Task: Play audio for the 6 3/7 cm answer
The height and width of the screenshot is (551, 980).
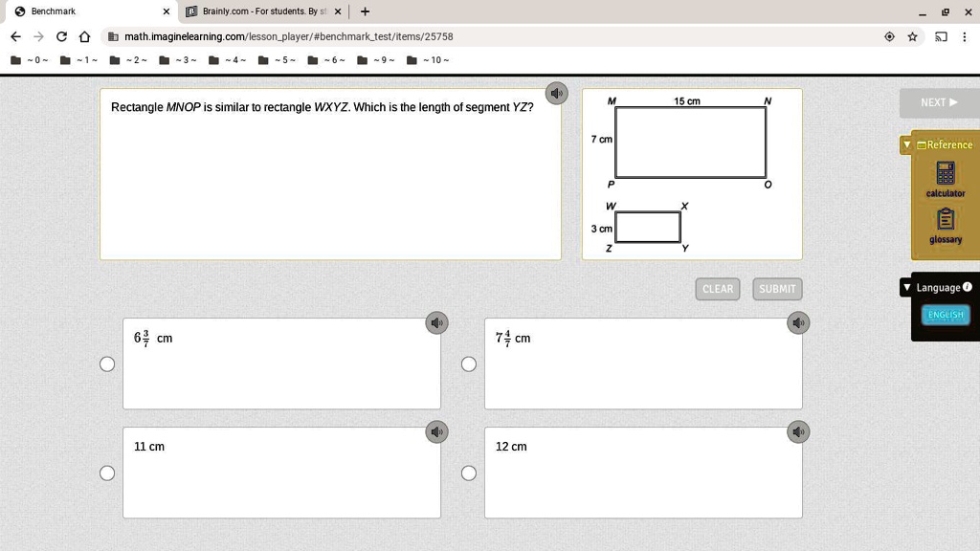Action: pos(436,323)
